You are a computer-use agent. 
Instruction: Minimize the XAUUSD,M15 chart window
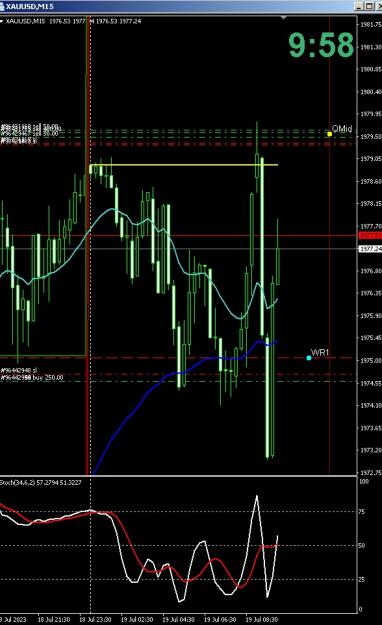click(359, 6)
